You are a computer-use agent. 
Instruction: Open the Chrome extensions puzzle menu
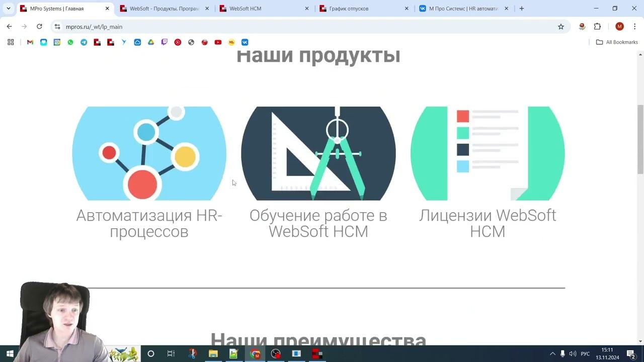[597, 27]
